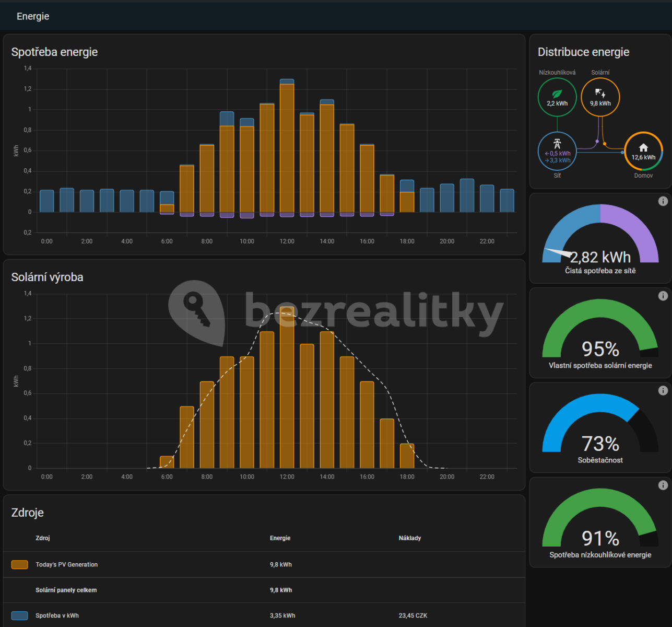Click the Solární sun-panel icon circle

coord(600,97)
